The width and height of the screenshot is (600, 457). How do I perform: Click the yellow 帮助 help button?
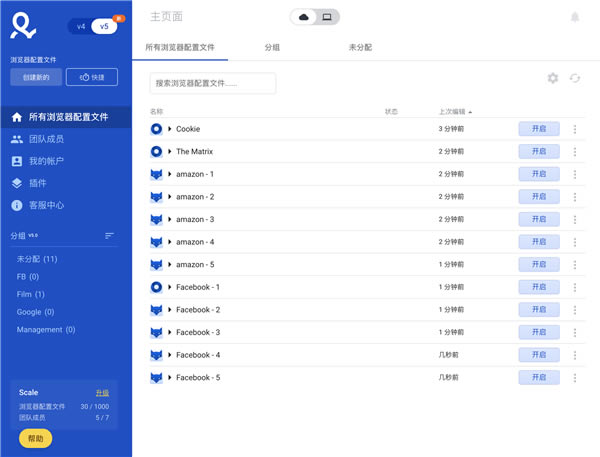tap(36, 439)
